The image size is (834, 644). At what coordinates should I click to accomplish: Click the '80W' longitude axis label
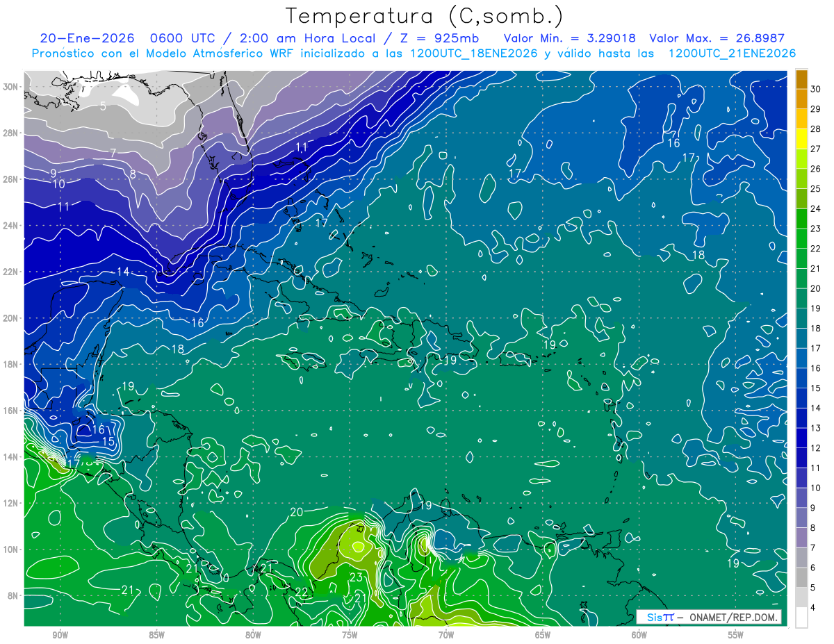[x=253, y=635]
